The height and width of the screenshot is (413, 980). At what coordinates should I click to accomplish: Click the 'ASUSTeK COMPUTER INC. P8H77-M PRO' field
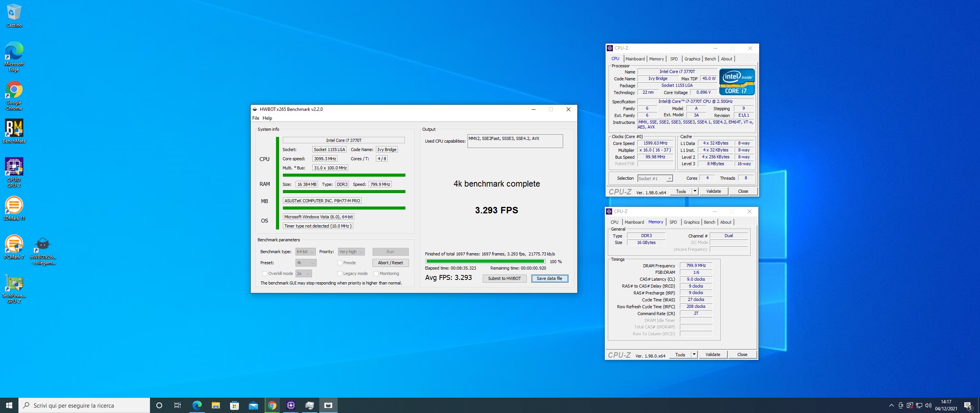point(322,201)
